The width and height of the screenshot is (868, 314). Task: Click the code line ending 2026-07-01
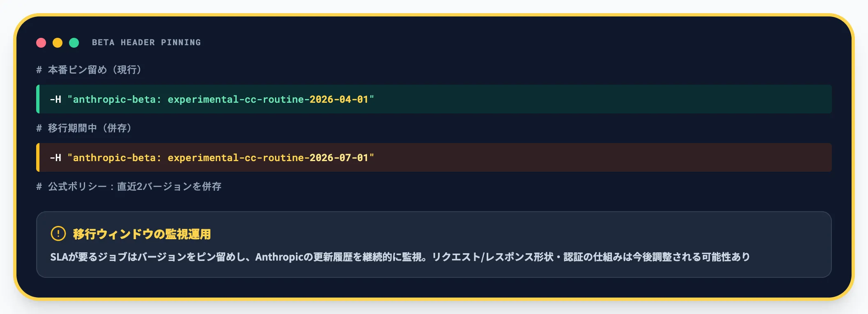434,157
